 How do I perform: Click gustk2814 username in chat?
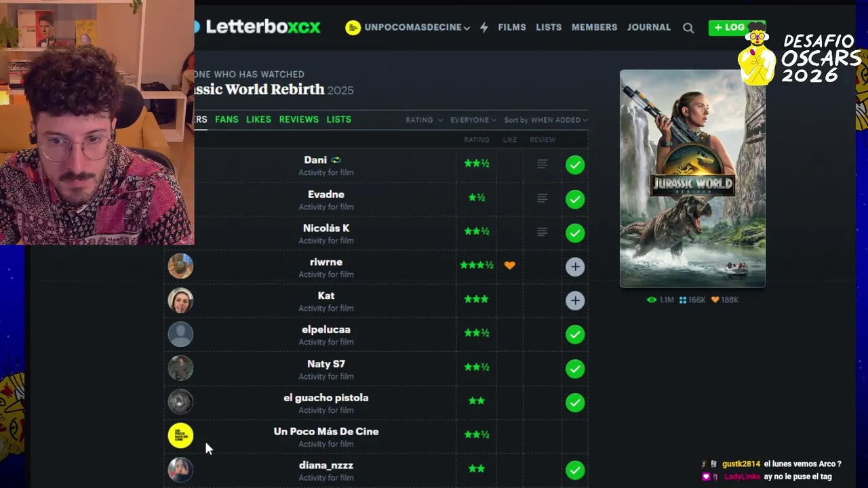point(741,464)
